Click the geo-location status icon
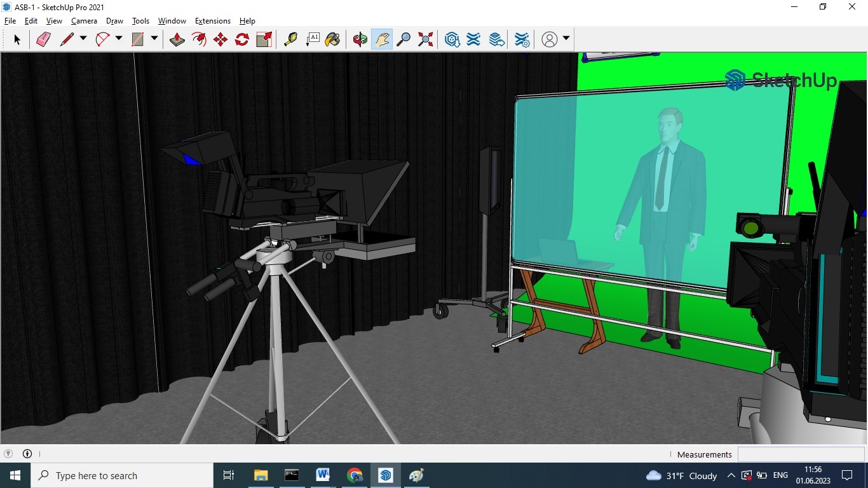The height and width of the screenshot is (488, 868). click(x=8, y=454)
